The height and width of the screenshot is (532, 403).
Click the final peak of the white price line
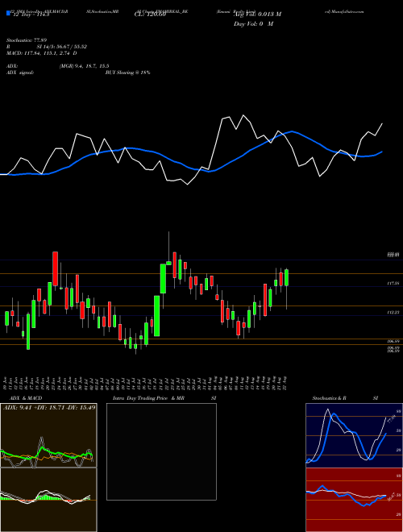(382, 124)
